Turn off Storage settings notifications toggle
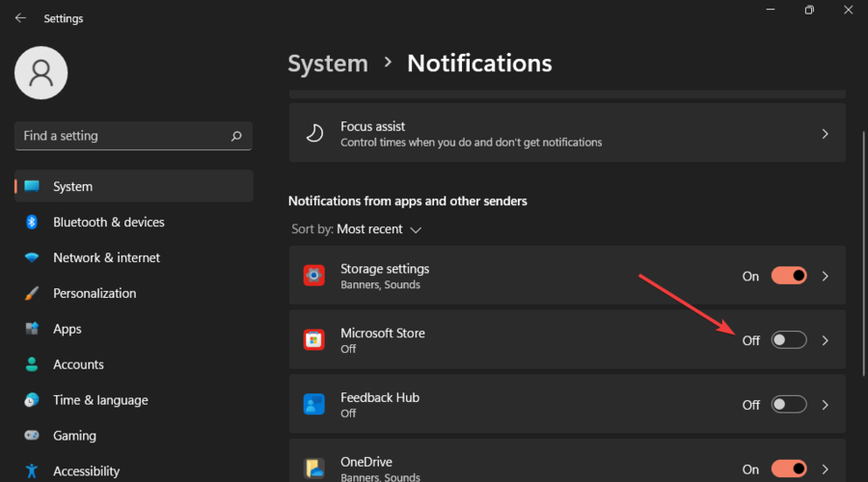The width and height of the screenshot is (868, 482). click(x=789, y=276)
